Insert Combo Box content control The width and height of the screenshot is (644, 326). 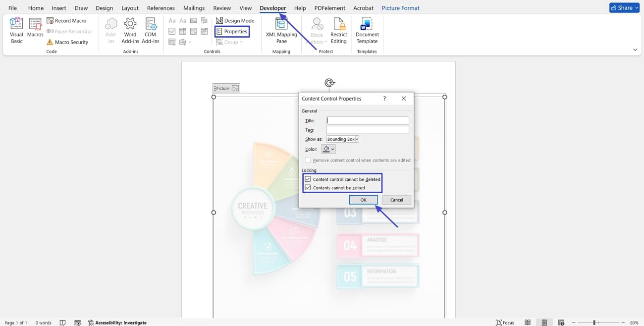183,31
